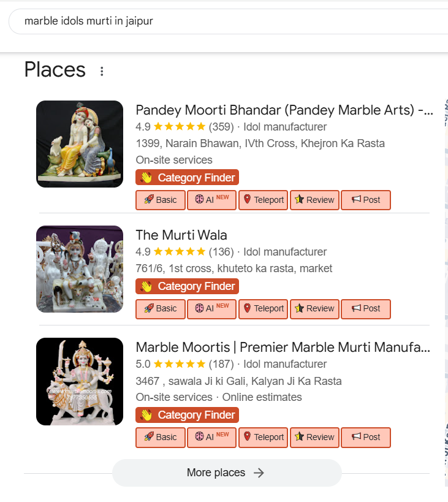The image size is (448, 502).
Task: Open Review tool for The Murti Wala
Action: (x=314, y=308)
